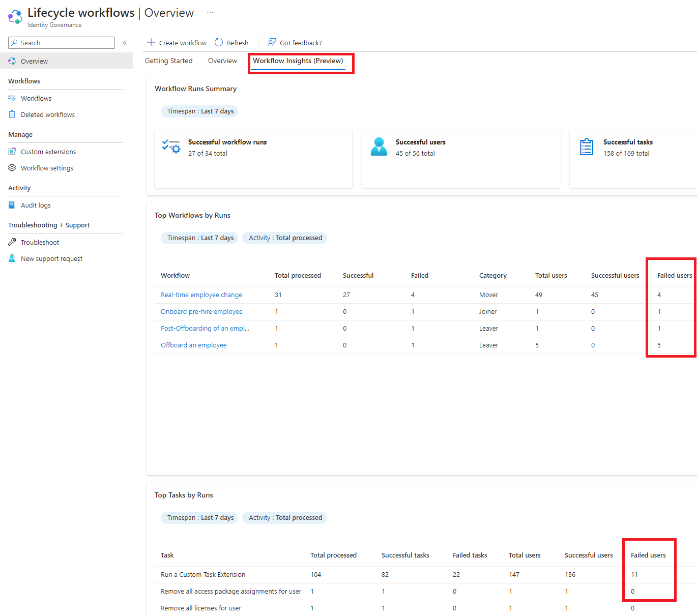
Task: Select the Got feedback smiley icon
Action: 272,42
